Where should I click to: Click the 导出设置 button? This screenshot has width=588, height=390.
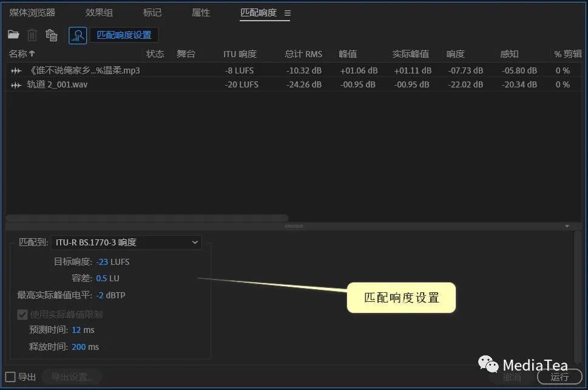pyautogui.click(x=71, y=377)
